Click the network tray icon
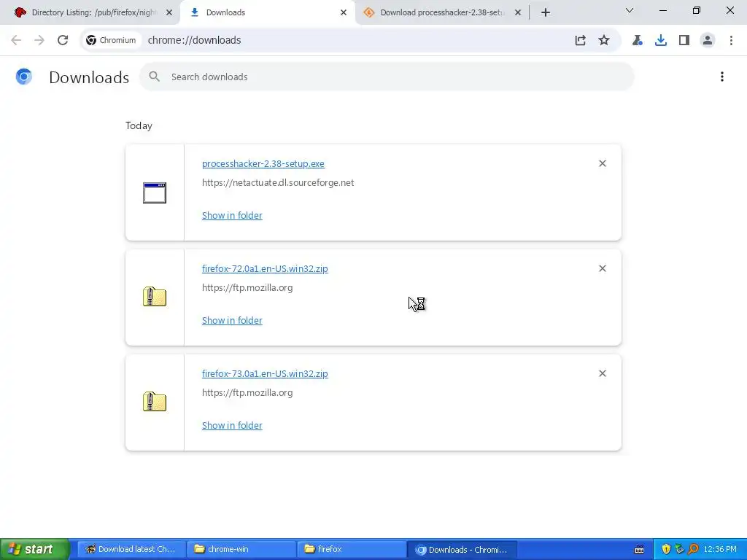The image size is (747, 560). (680, 549)
